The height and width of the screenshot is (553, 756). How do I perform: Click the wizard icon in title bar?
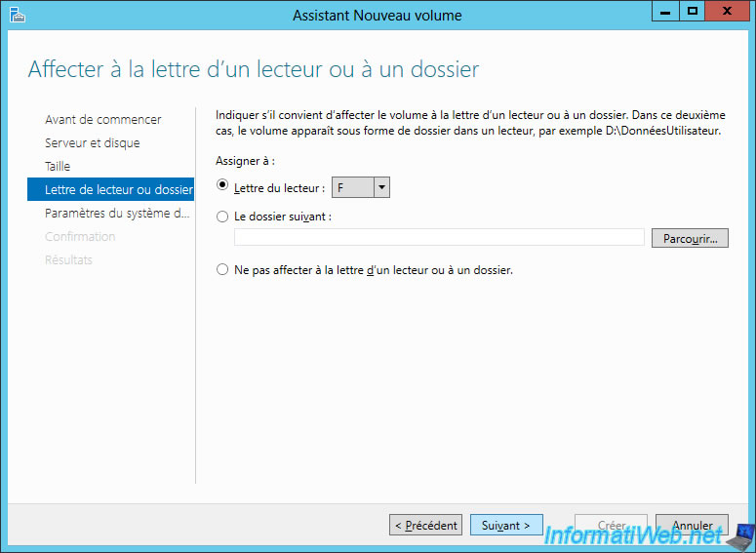point(17,15)
